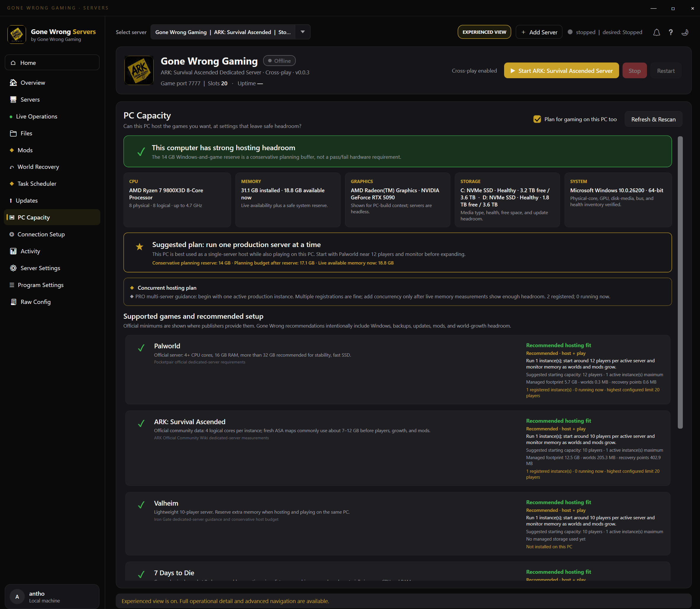Click the GRAPHICS hardware card
The width and height of the screenshot is (700, 609).
pyautogui.click(x=397, y=200)
